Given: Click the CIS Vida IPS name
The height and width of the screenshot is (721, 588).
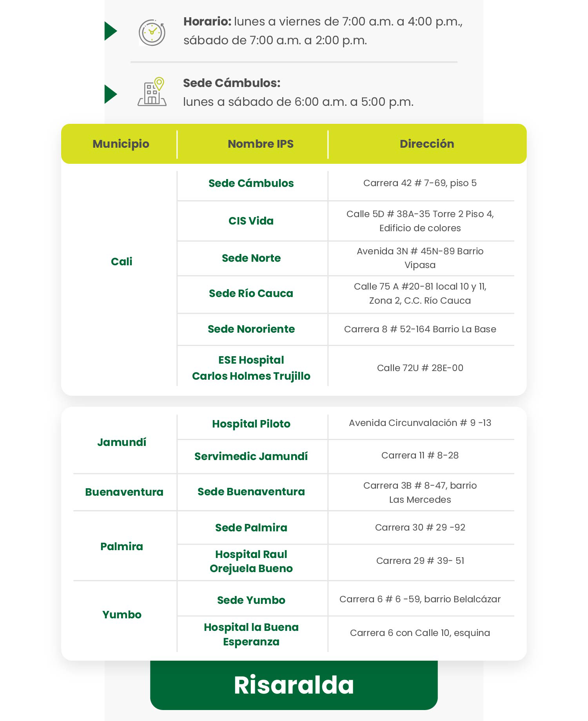Looking at the screenshot, I should 251,221.
